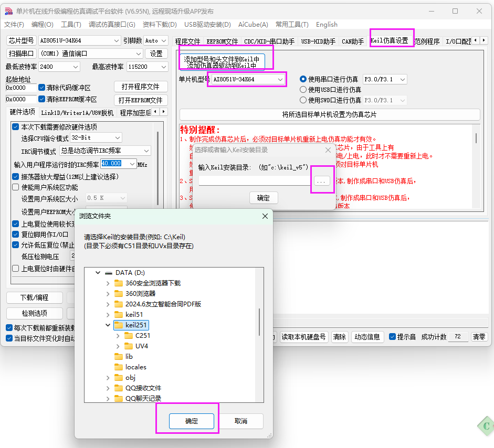
Task: Disable the 提示音 checkbox
Action: click(x=392, y=337)
